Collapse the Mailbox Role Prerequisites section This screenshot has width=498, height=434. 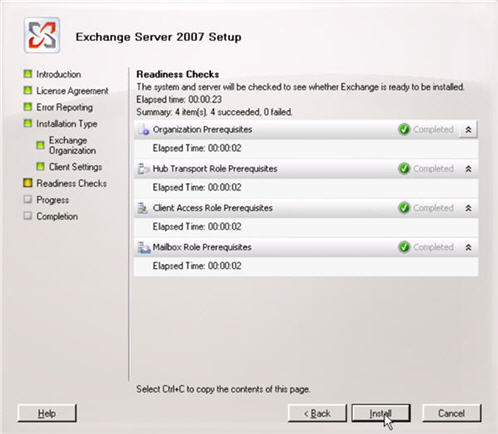pyautogui.click(x=468, y=248)
